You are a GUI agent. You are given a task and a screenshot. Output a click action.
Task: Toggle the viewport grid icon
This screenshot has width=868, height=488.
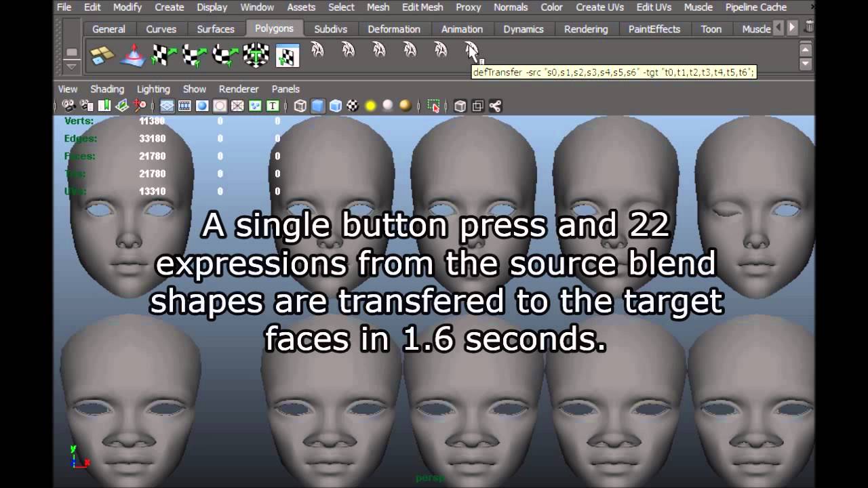click(167, 106)
